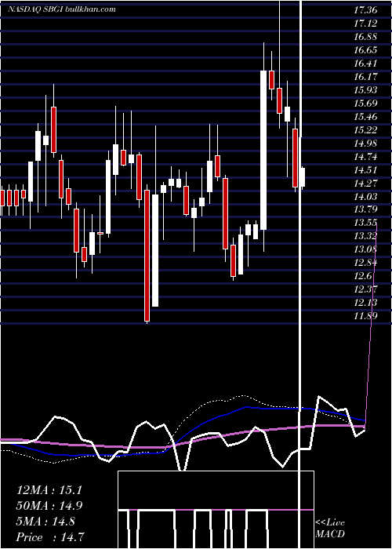
Task: Click the last white candle near 14.27
Action: point(303,177)
